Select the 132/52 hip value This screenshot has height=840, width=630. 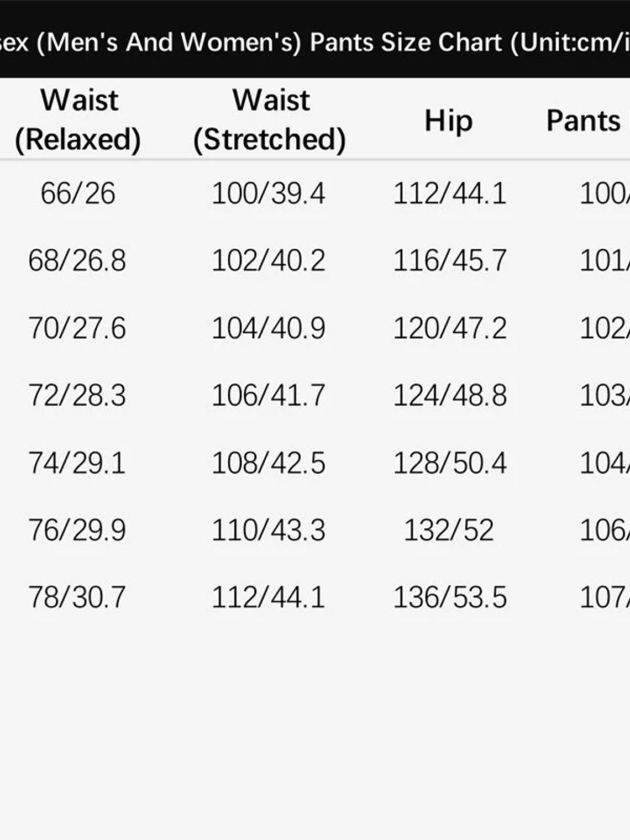pos(448,530)
